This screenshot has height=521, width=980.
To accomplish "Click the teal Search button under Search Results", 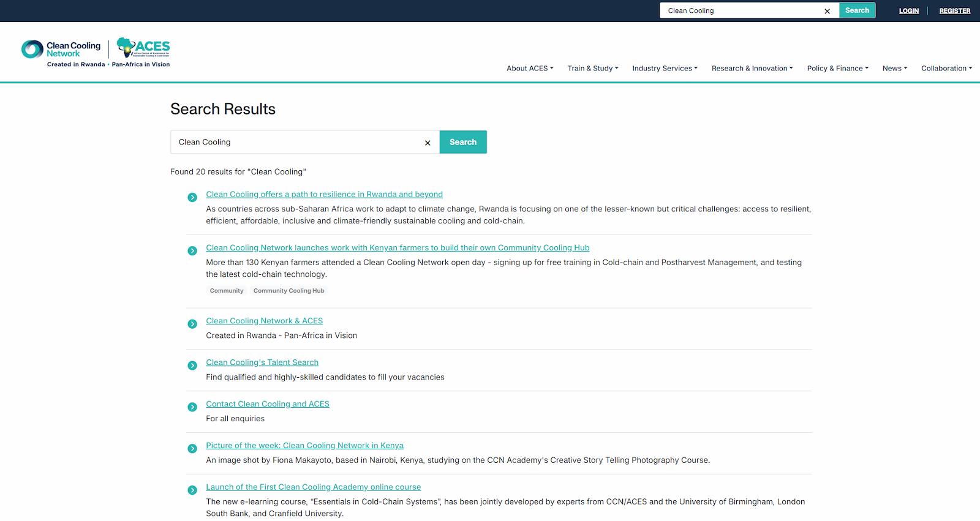I will 463,142.
